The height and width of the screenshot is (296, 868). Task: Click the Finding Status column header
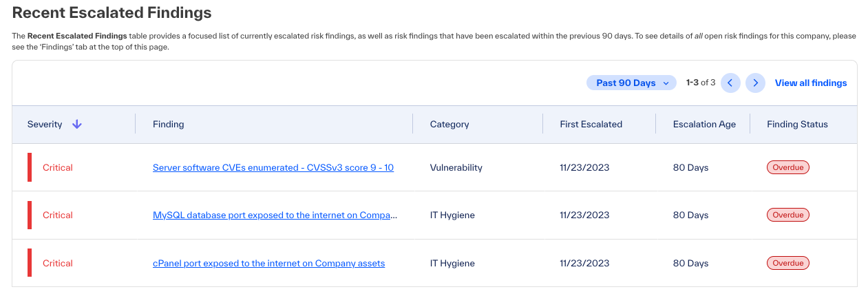pyautogui.click(x=798, y=125)
